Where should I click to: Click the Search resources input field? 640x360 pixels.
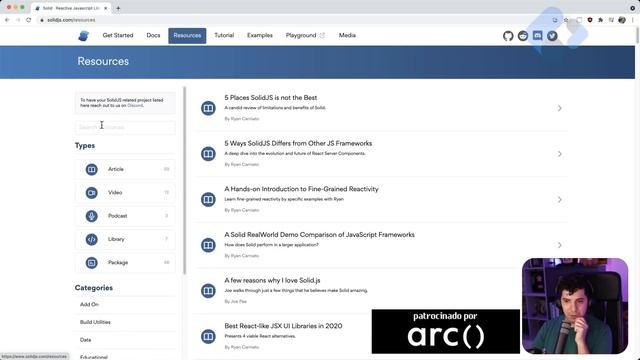(125, 127)
